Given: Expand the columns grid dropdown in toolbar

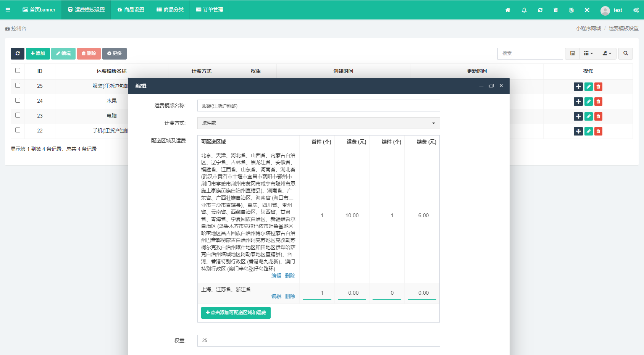Looking at the screenshot, I should (588, 53).
